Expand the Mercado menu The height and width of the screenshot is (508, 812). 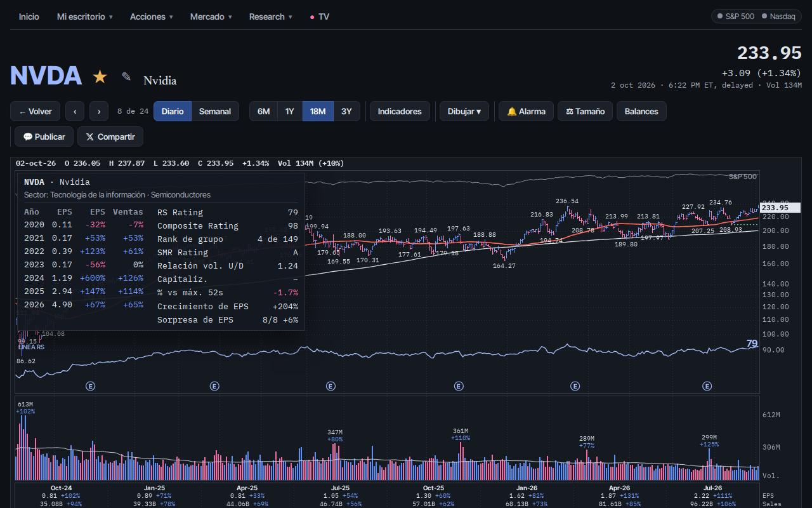[x=211, y=17]
